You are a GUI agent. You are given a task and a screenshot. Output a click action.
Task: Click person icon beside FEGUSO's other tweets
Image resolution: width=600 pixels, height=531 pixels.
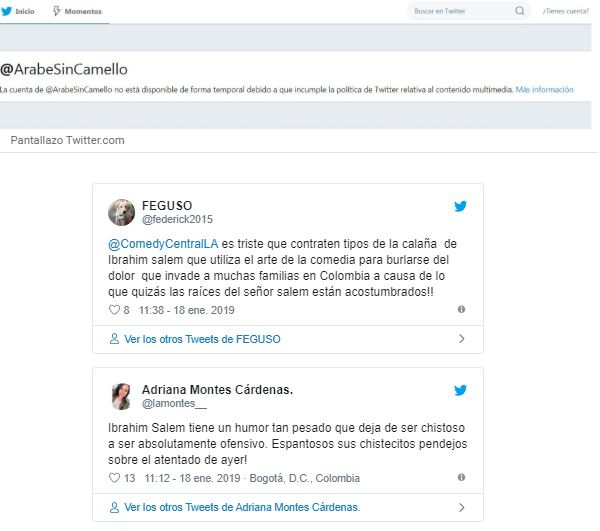(113, 339)
